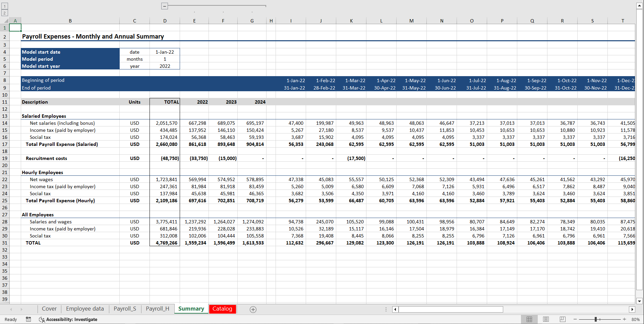Screen dimensions: 644x324
Task: Open the Cover sheet
Action: pos(49,309)
